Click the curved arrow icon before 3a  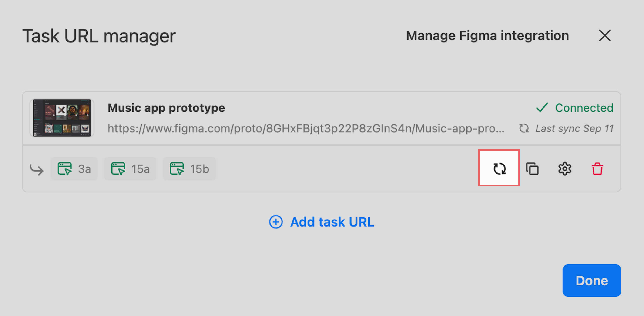(x=37, y=169)
